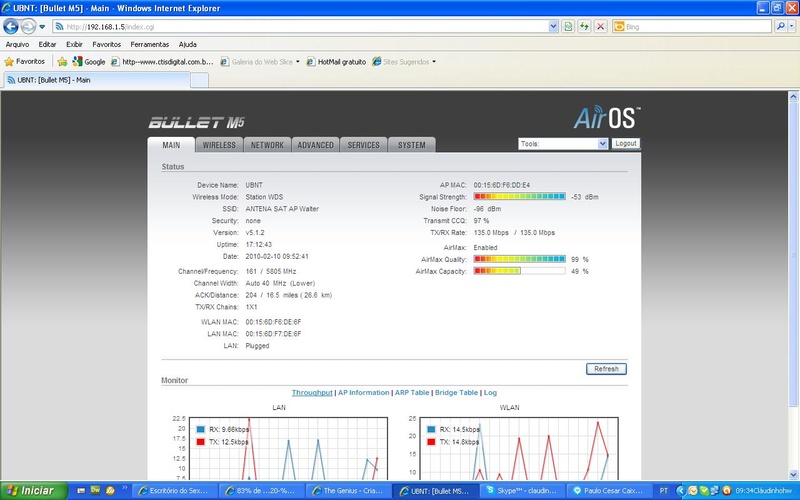Click the ARP Table link
Image resolution: width=800 pixels, height=500 pixels.
(x=412, y=392)
